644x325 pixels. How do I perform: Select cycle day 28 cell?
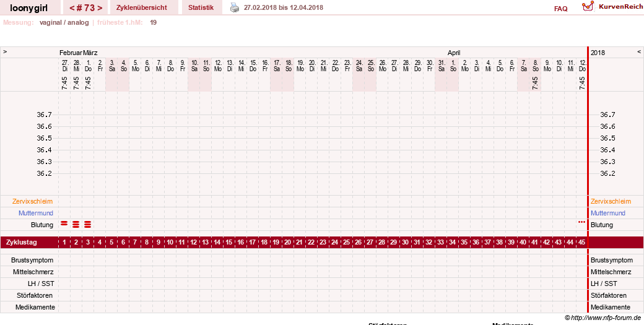pyautogui.click(x=382, y=243)
